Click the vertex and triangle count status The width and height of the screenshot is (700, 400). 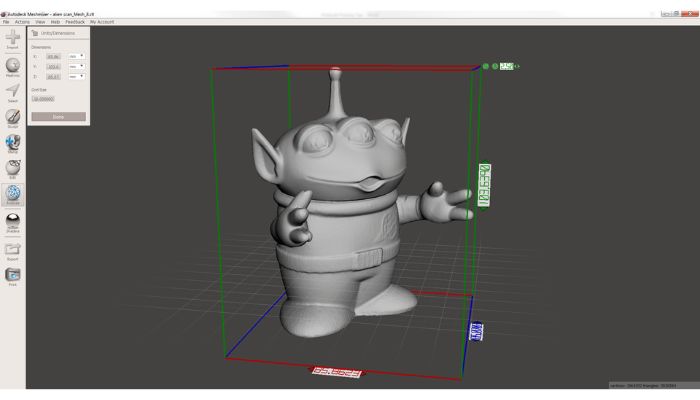643,385
